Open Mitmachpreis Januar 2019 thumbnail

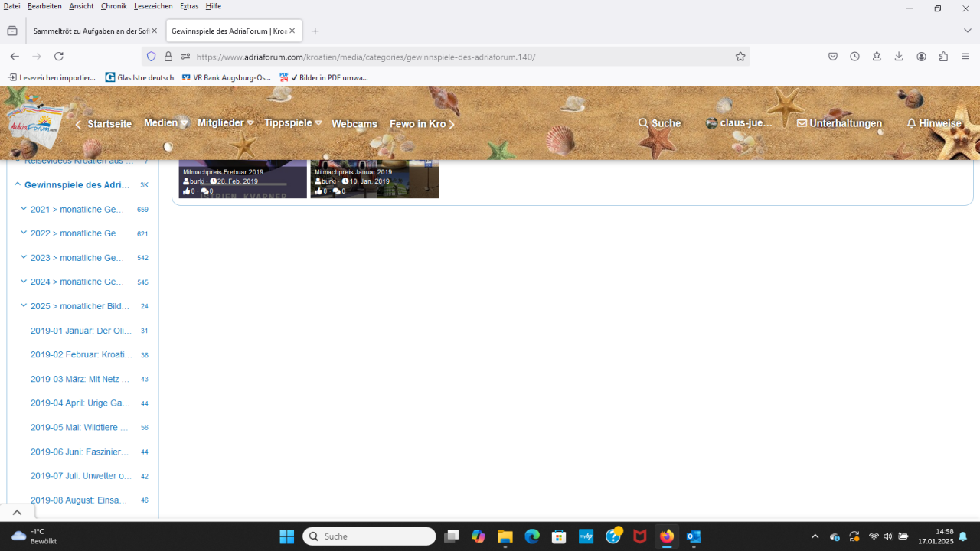(x=374, y=179)
